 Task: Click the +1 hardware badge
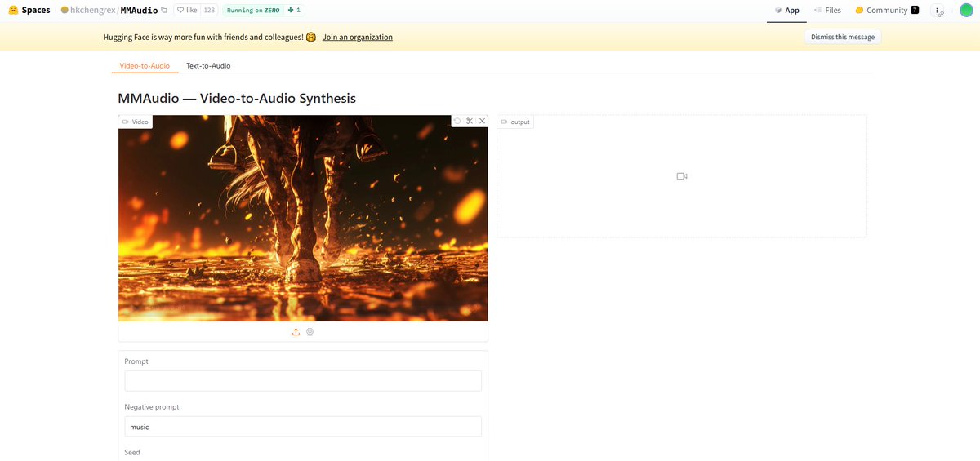tap(295, 11)
